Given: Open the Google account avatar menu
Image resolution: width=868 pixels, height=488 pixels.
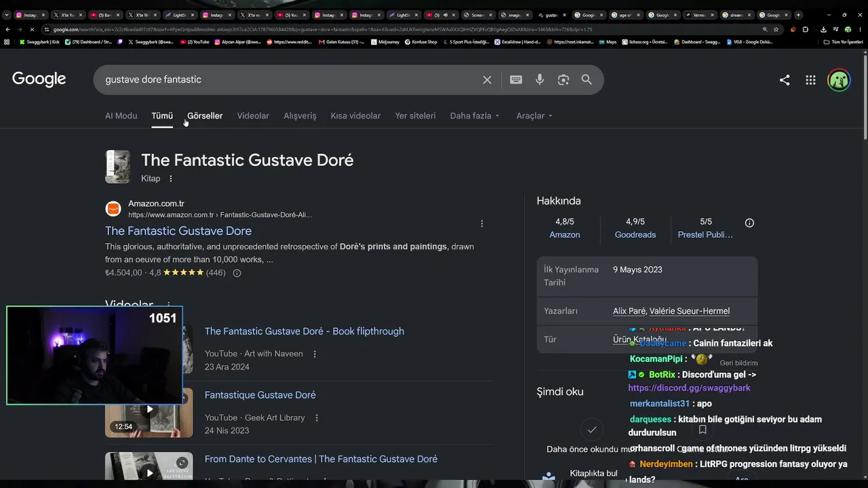Looking at the screenshot, I should (839, 80).
